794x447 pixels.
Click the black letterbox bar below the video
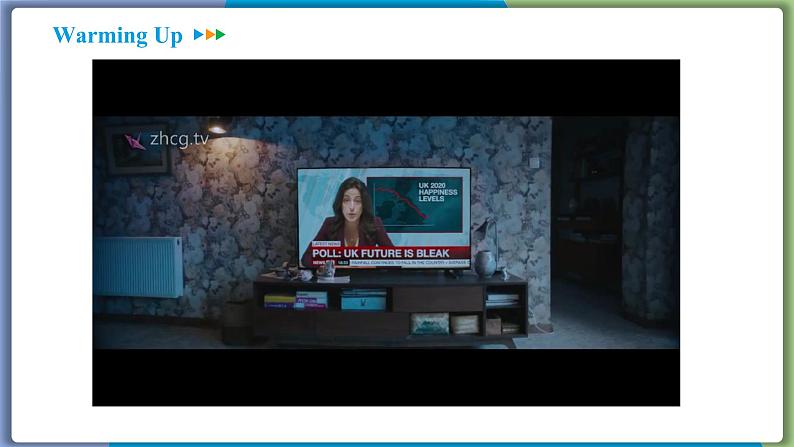coord(385,377)
